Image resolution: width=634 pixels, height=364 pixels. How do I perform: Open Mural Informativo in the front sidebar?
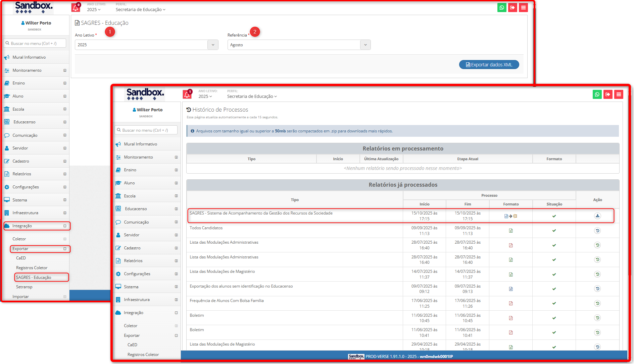[140, 144]
